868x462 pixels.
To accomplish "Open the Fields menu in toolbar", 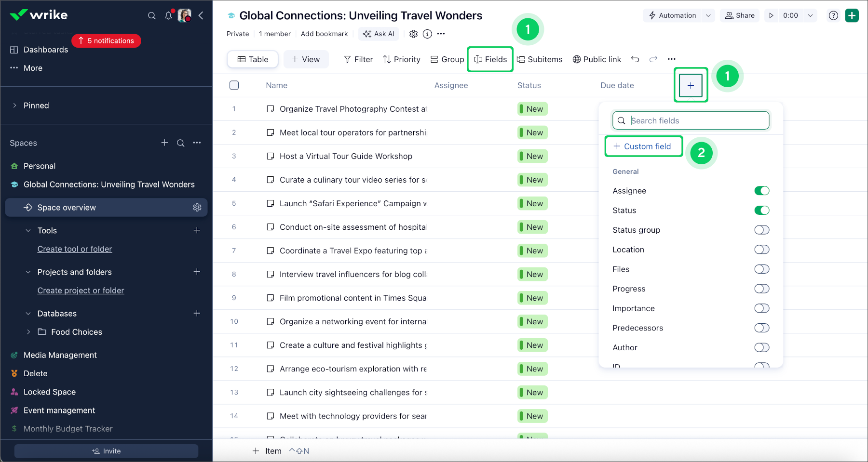I will coord(490,59).
